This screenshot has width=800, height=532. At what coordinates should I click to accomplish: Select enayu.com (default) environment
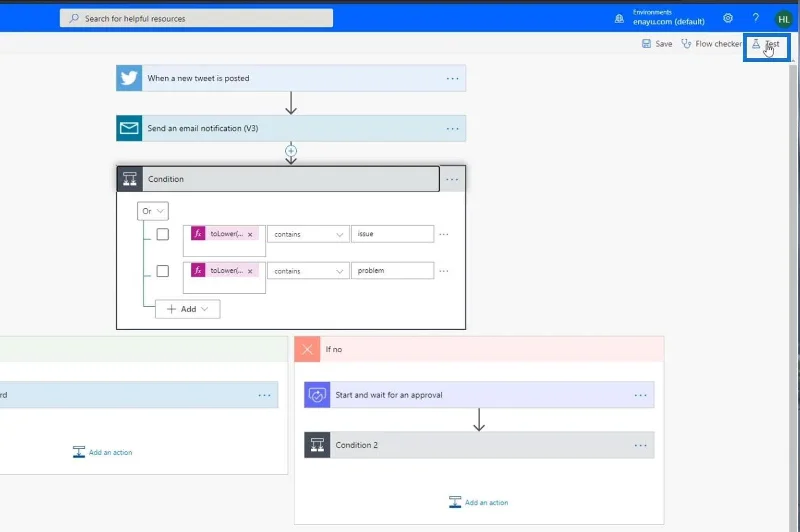668,22
